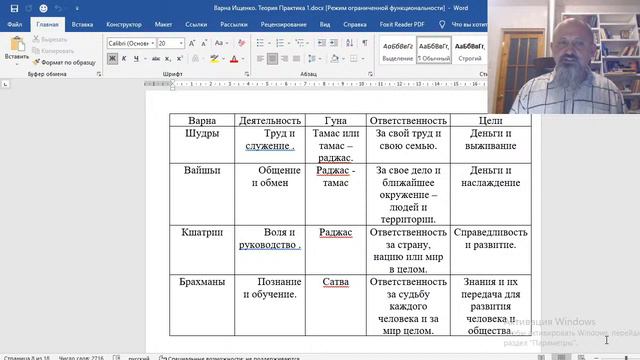Click the Шудры table cell
Image resolution: width=640 pixels, height=360 pixels.
pos(202,145)
